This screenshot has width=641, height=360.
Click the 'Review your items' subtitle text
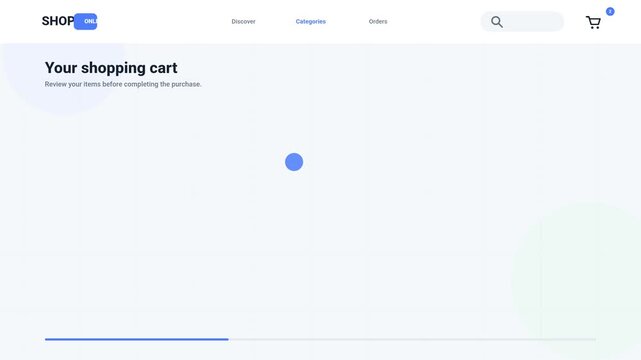(x=123, y=84)
